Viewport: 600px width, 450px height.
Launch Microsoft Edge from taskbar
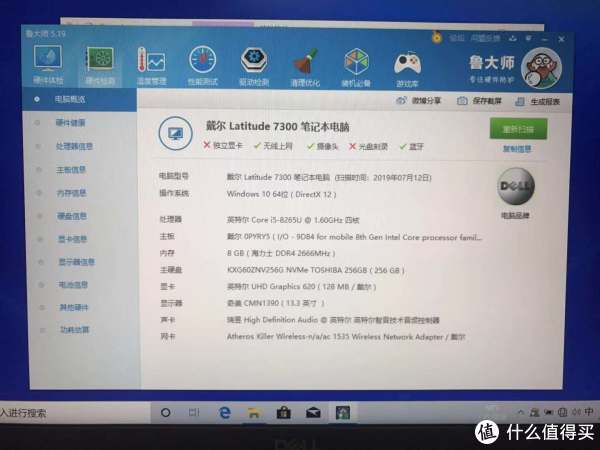225,412
